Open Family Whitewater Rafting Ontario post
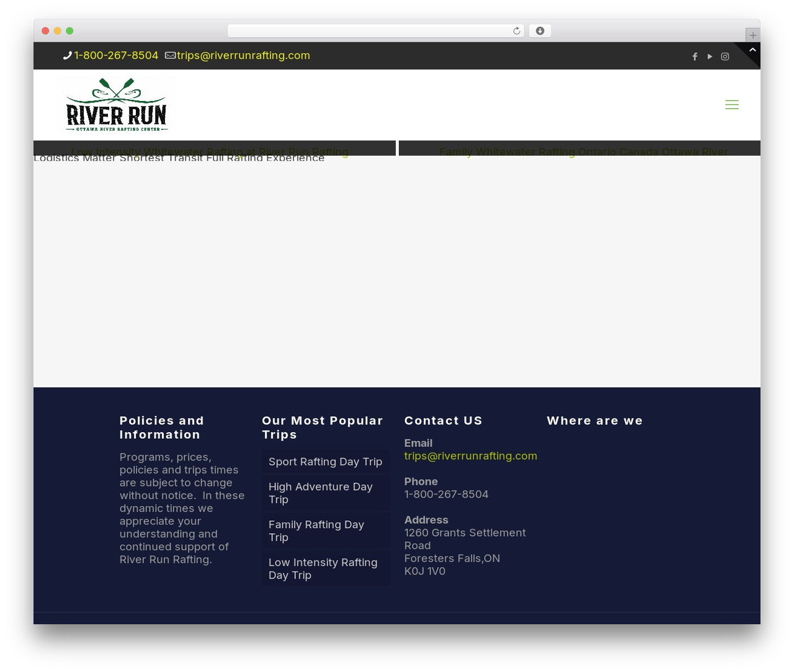This screenshot has height=672, width=794. 584,151
